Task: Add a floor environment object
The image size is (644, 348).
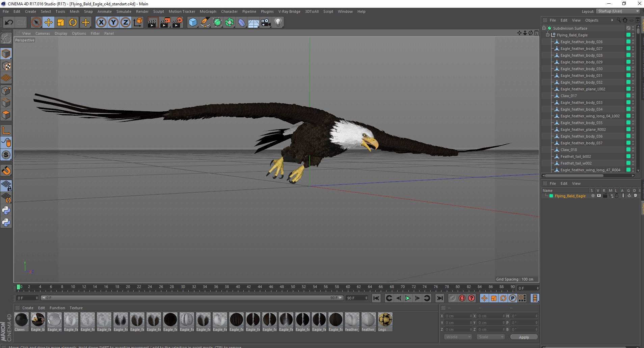Action: pos(254,23)
